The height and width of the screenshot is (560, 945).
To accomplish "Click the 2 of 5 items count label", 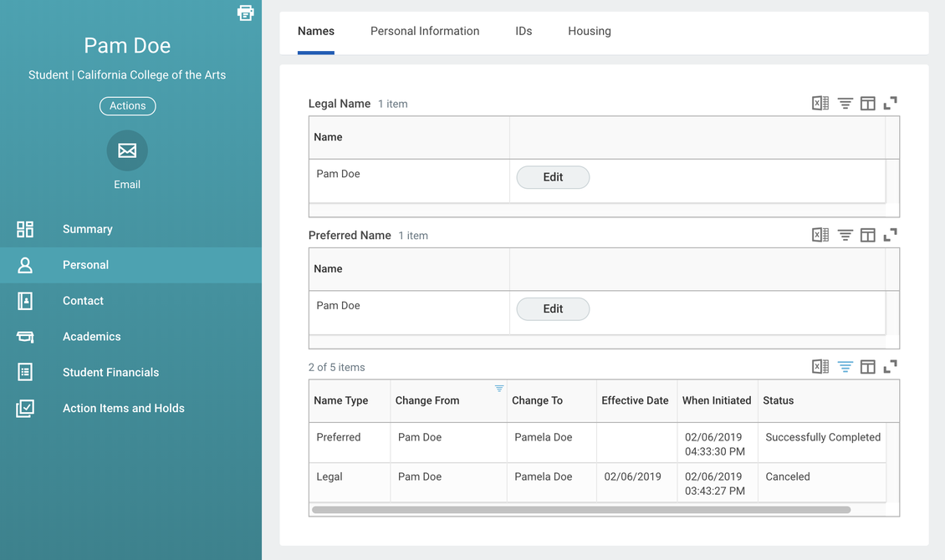I will coord(336,367).
